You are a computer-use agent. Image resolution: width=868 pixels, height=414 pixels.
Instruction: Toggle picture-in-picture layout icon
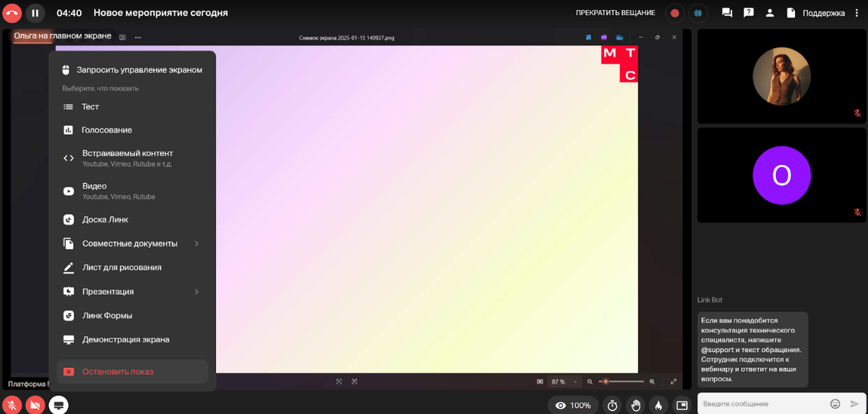coord(681,405)
